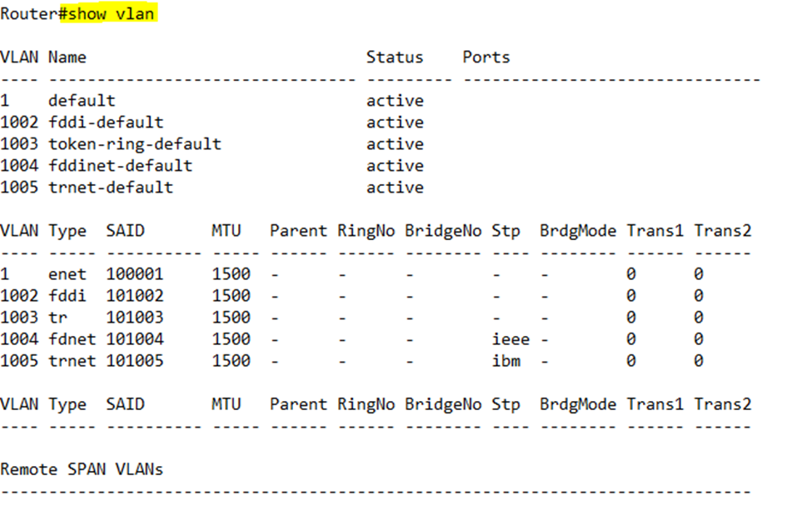812x511 pixels.
Task: Click the fdnet type entry
Action: 72,339
